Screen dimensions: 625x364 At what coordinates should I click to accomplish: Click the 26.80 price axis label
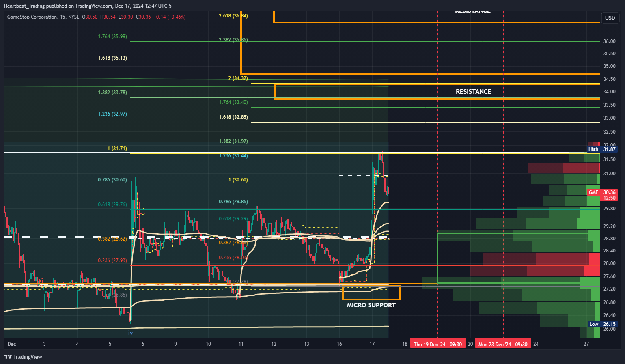pos(609,302)
